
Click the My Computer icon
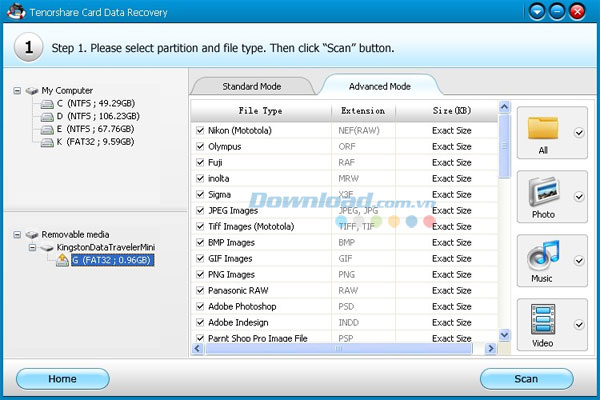click(x=32, y=91)
